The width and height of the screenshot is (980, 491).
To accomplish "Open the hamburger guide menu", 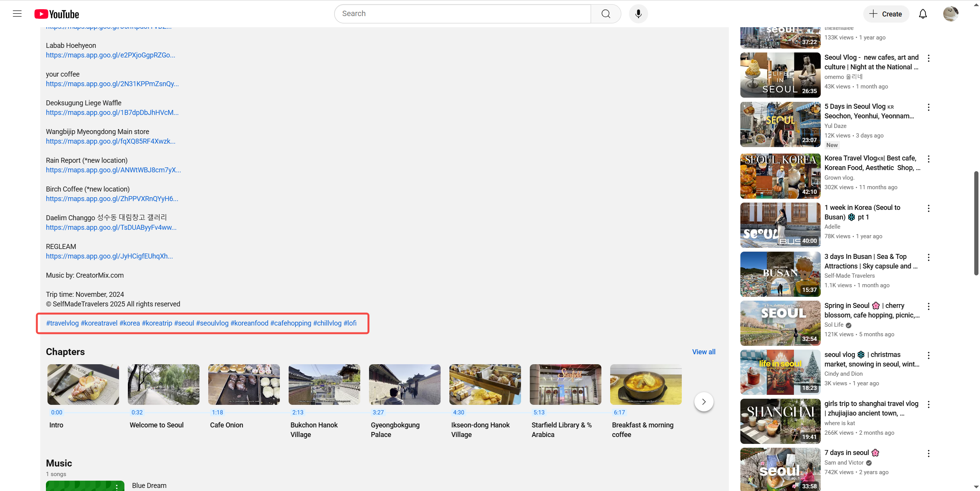I will pyautogui.click(x=17, y=14).
